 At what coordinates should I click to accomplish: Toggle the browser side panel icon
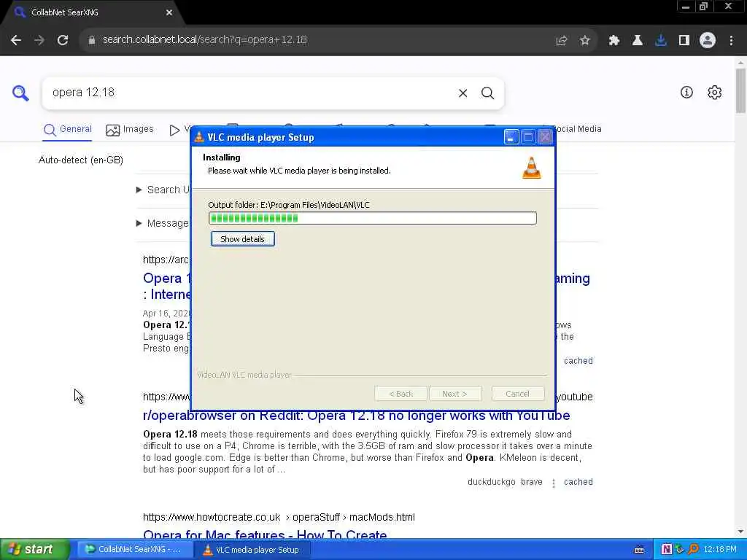click(684, 41)
